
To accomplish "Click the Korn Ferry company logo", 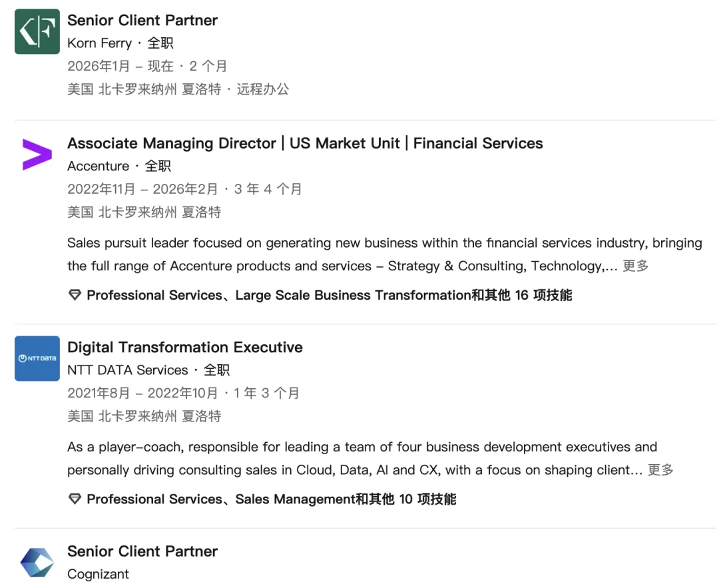I will [37, 32].
